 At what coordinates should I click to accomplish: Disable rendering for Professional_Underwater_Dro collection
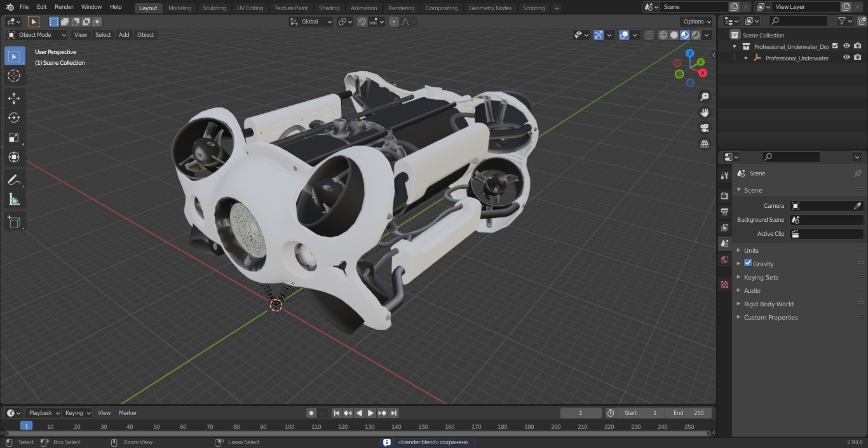(x=858, y=46)
